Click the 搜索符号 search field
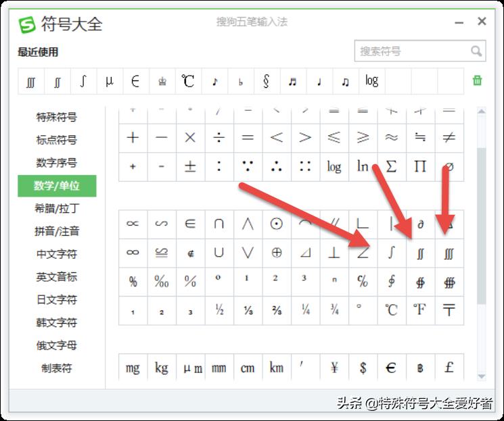This screenshot has height=421, width=504. point(411,51)
